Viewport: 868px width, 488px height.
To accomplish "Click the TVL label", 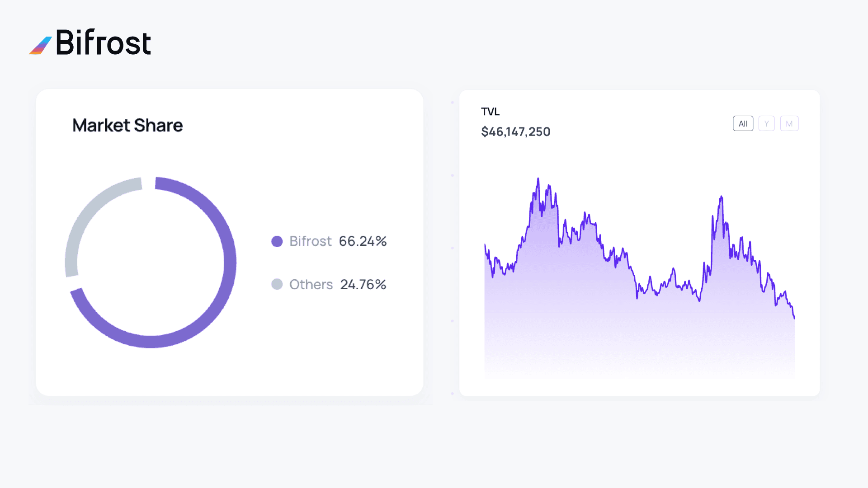I will 490,112.
